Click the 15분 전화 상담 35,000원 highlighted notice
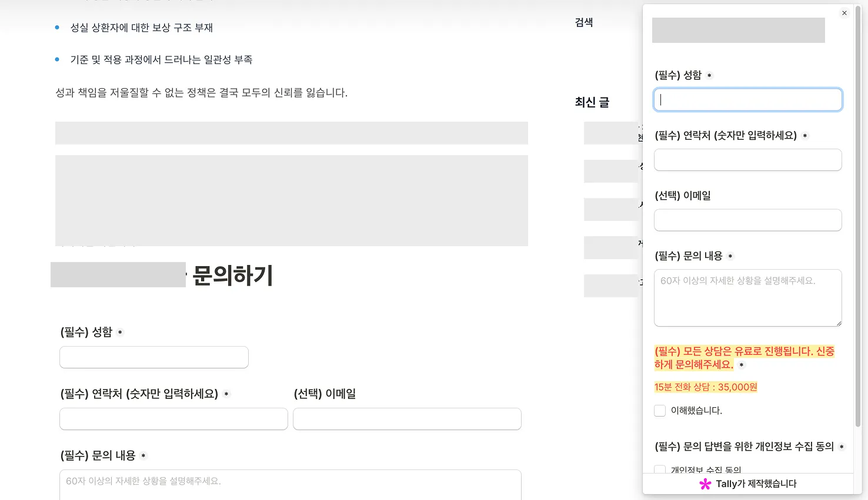Image resolution: width=868 pixels, height=500 pixels. (x=705, y=387)
